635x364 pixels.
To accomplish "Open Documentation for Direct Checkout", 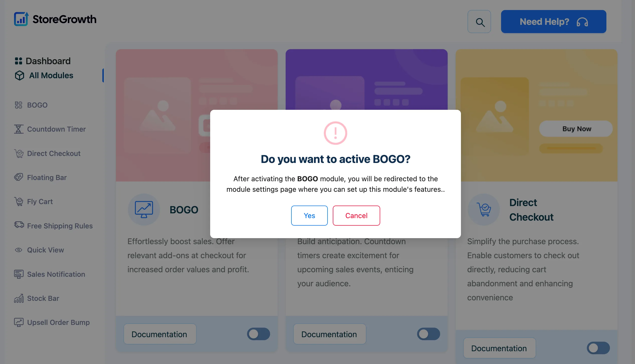I will (499, 348).
